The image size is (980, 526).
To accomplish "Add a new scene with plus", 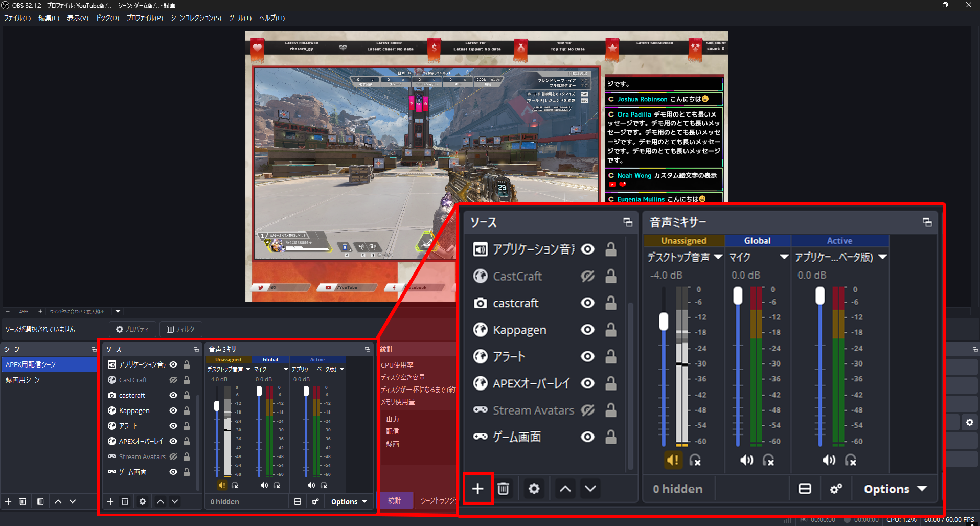I will coord(8,501).
